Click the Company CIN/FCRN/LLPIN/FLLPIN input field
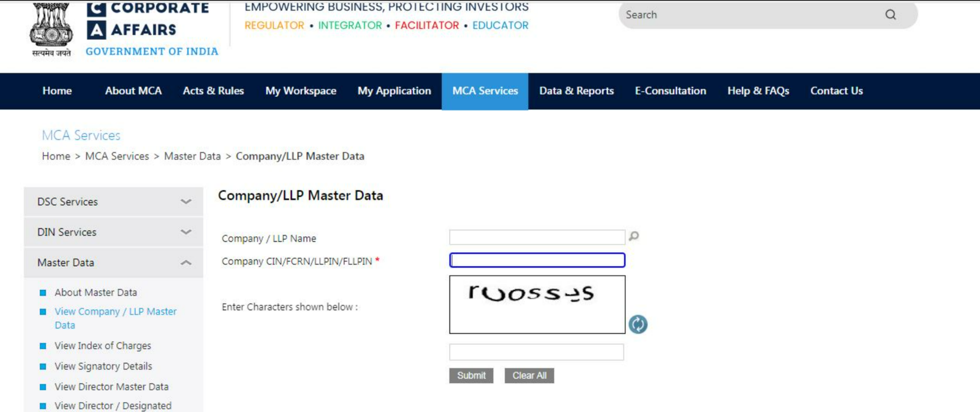 (x=537, y=261)
